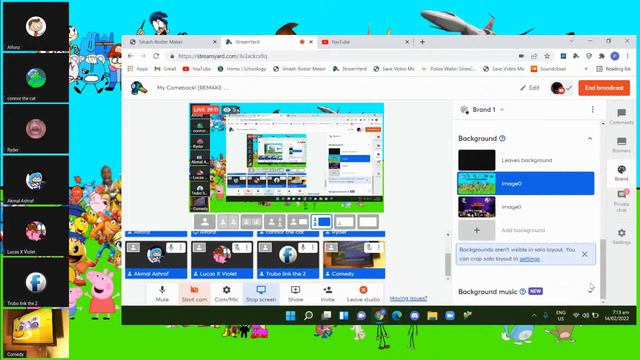Expand the Background music section
Image resolution: width=640 pixels, height=360 pixels.
tap(590, 291)
